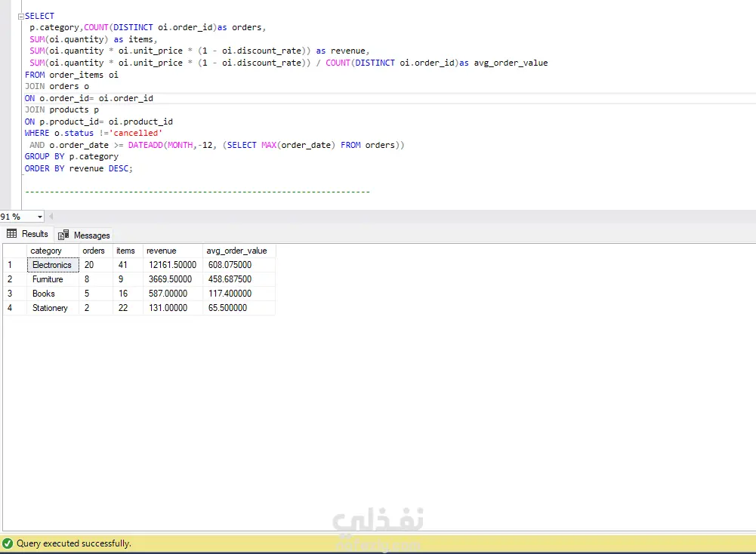The image size is (756, 554).
Task: Click the Furniture items cell showing 9
Action: tap(128, 279)
